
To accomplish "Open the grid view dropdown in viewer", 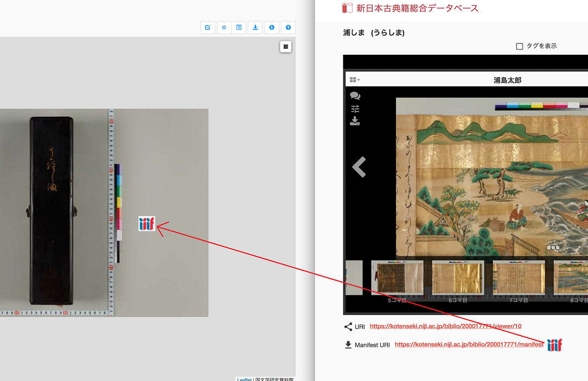I will (x=355, y=80).
